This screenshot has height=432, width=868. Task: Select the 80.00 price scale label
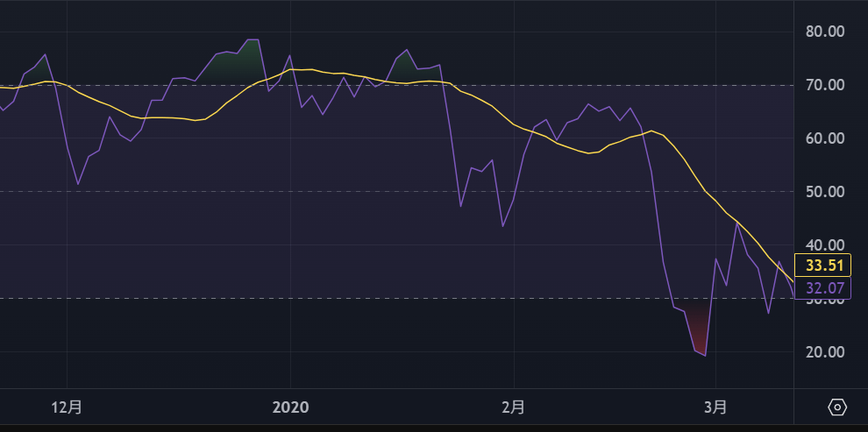click(x=823, y=32)
